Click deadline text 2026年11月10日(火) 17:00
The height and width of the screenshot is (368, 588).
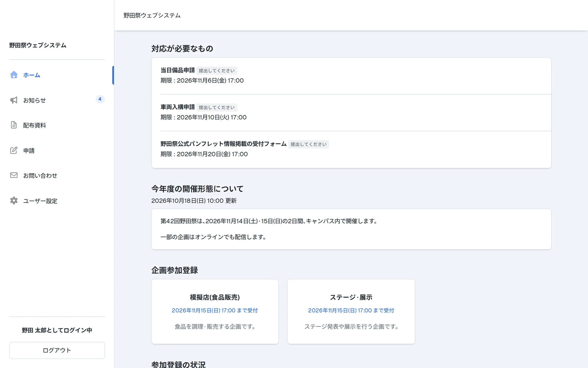212,117
